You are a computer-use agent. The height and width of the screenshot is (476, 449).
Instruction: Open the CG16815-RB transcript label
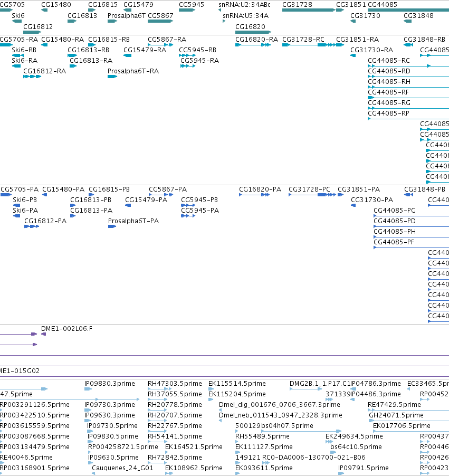109,40
